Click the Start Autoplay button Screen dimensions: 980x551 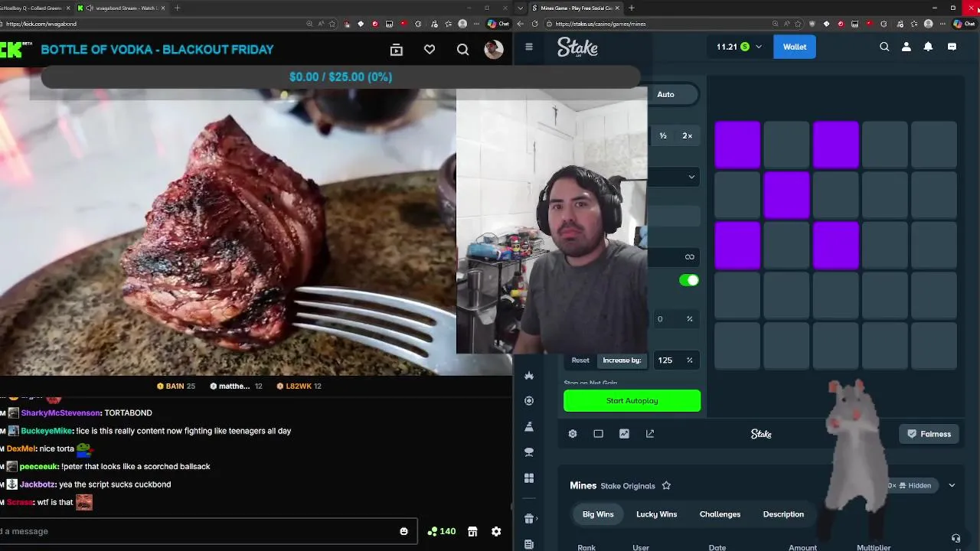tap(632, 401)
